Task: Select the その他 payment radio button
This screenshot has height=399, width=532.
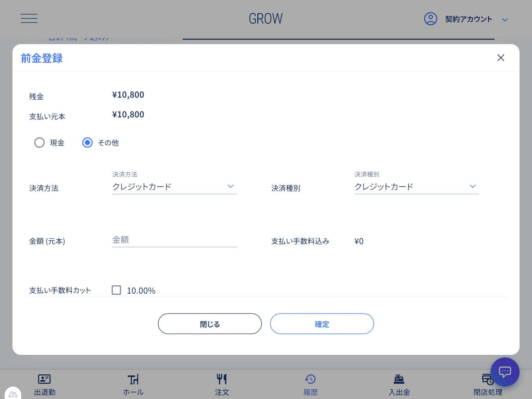Action: pyautogui.click(x=87, y=142)
